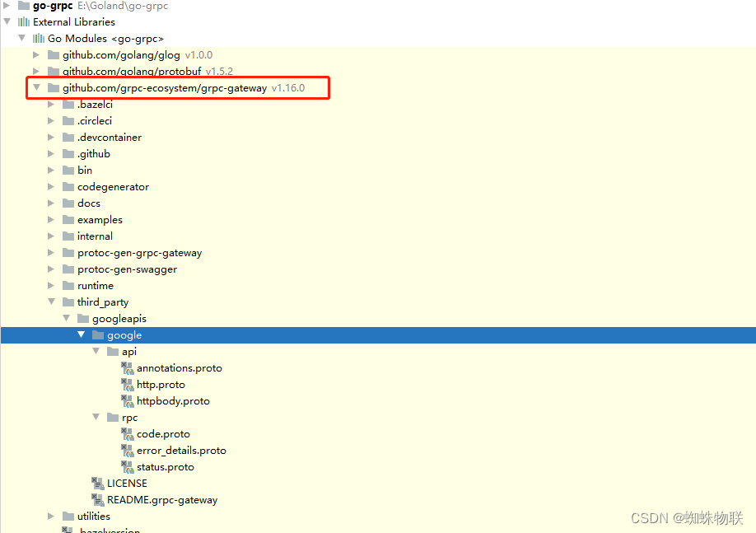Select the third_party folder name
The width and height of the screenshot is (756, 533).
click(x=103, y=302)
